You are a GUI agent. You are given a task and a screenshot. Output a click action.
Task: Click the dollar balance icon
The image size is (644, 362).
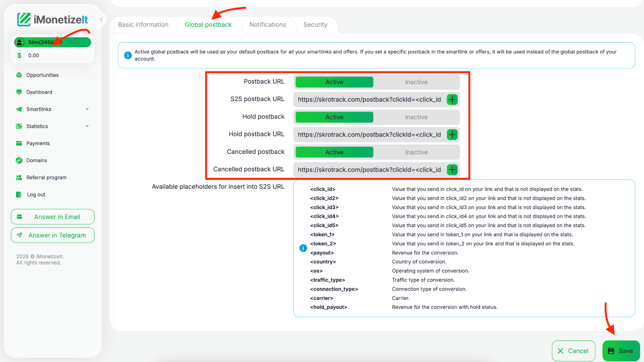pos(19,55)
